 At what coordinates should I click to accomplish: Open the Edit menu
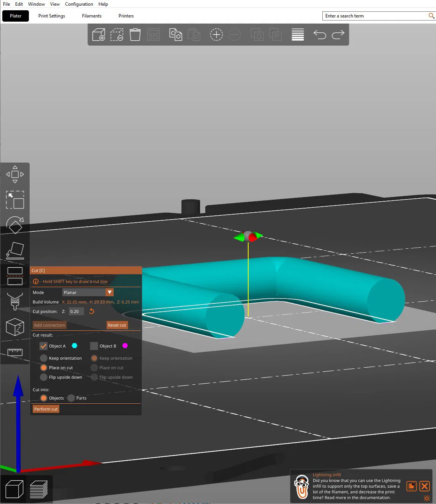(x=19, y=4)
